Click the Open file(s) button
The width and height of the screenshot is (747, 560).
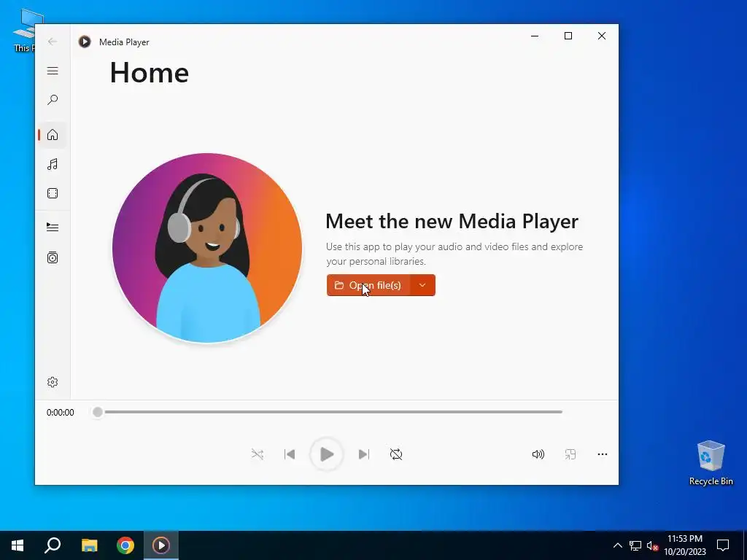pos(368,285)
